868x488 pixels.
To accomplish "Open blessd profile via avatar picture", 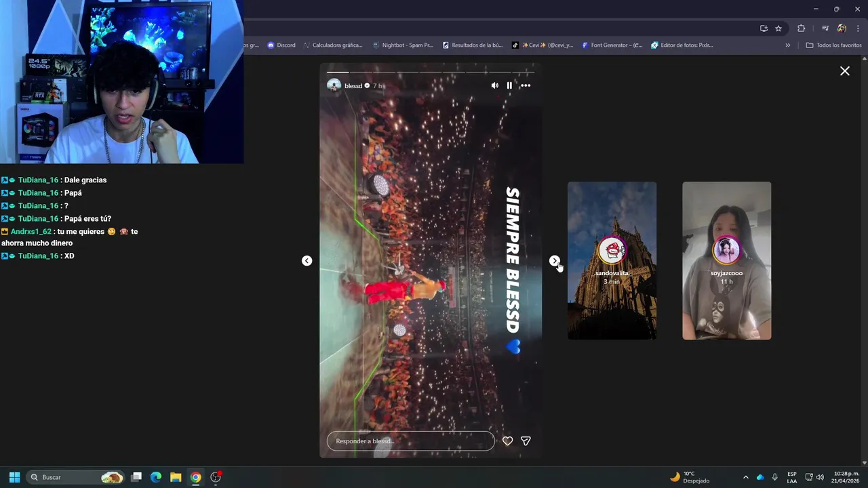I will [x=334, y=85].
